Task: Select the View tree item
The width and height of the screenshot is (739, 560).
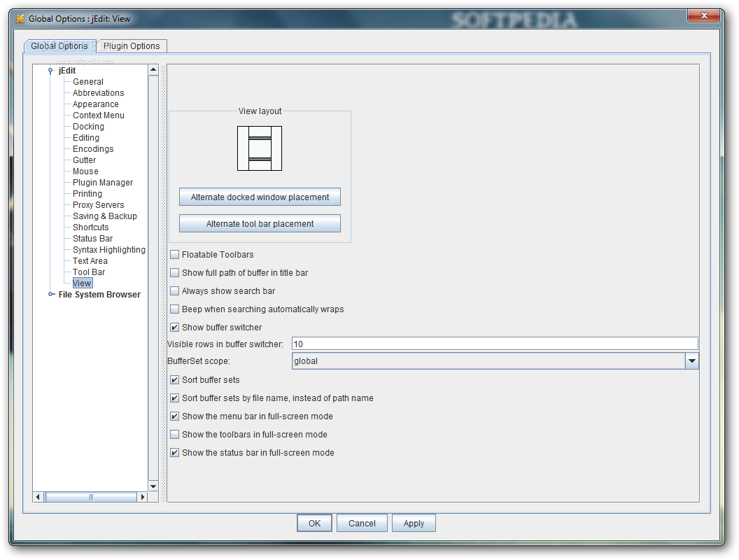Action: 83,283
